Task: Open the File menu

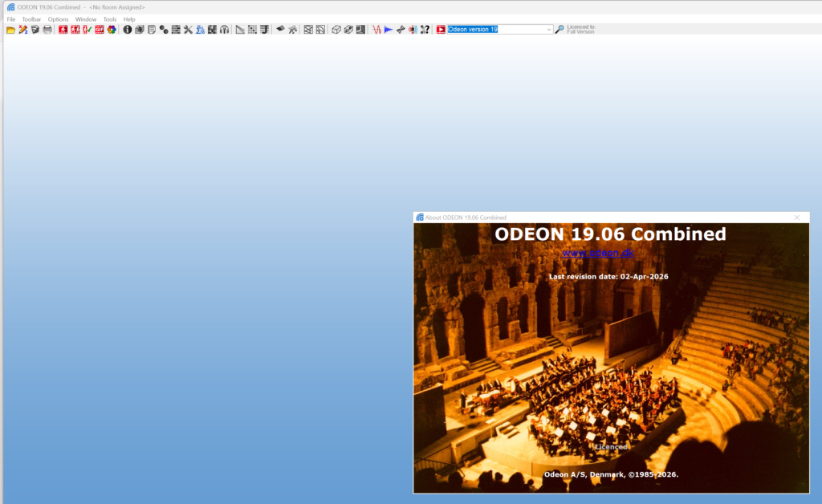Action: [11, 19]
